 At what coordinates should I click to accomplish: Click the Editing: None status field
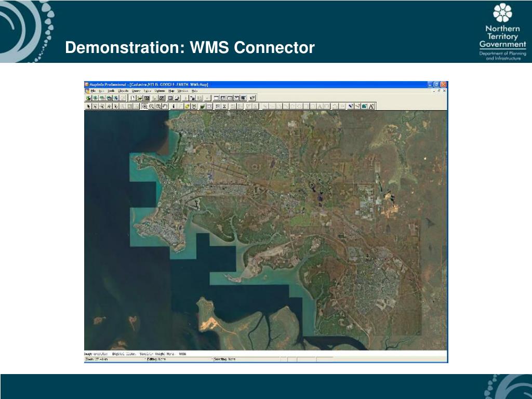(x=179, y=359)
